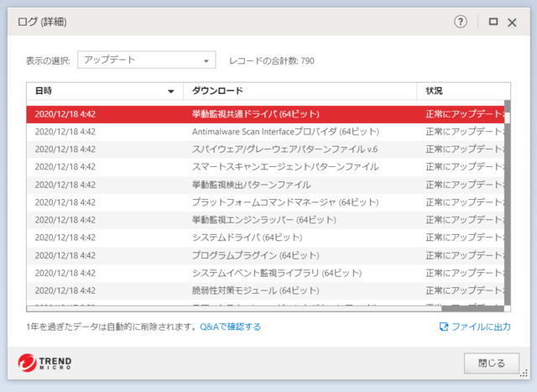Open help with the question mark icon

coord(461,22)
